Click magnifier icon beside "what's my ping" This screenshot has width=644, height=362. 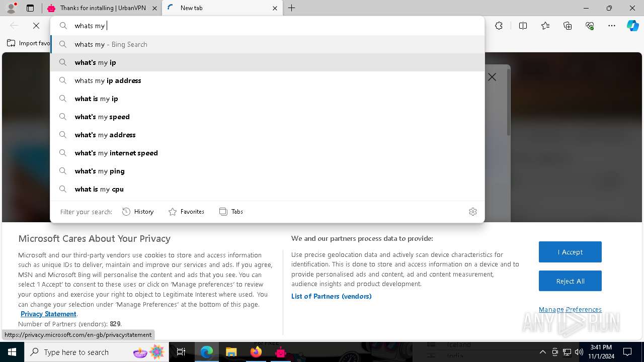(x=63, y=171)
